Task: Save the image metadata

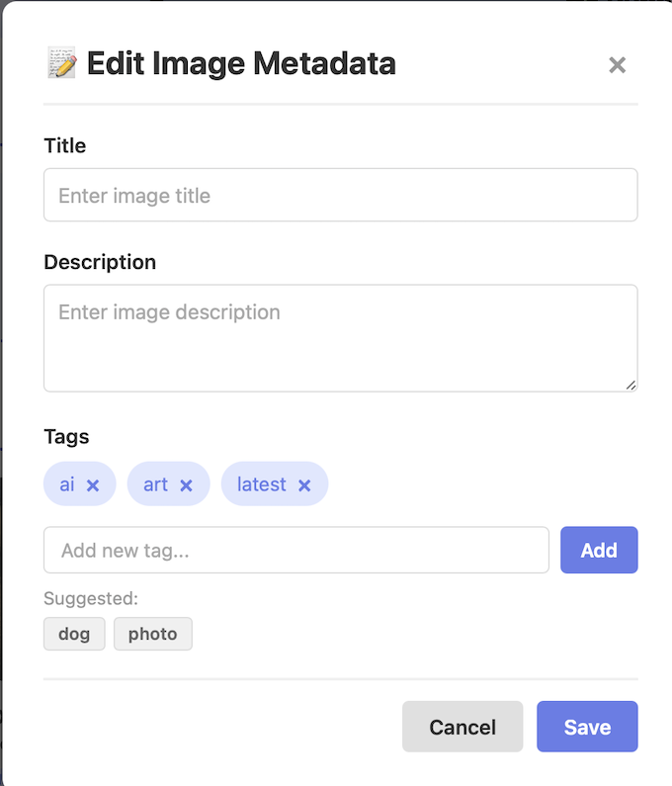Action: pyautogui.click(x=587, y=727)
